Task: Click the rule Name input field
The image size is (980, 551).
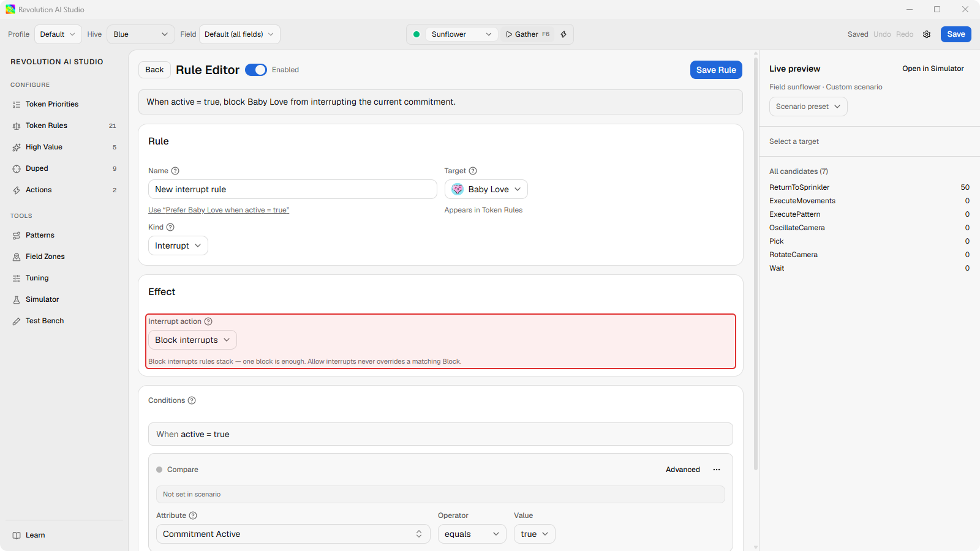Action: [x=293, y=189]
